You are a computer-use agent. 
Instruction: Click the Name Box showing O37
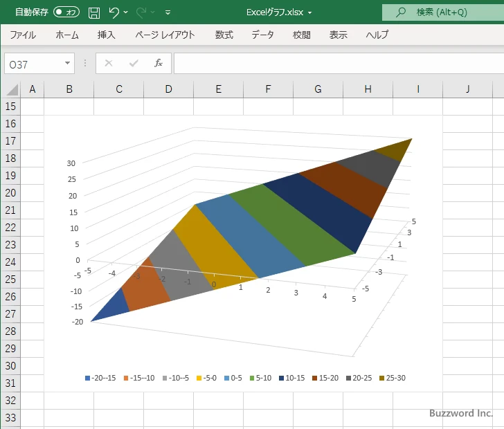click(x=34, y=64)
